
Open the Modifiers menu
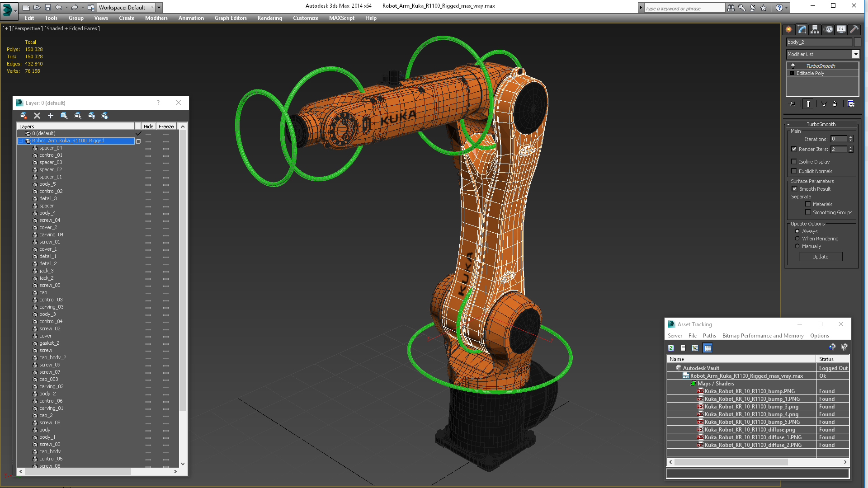tap(156, 18)
